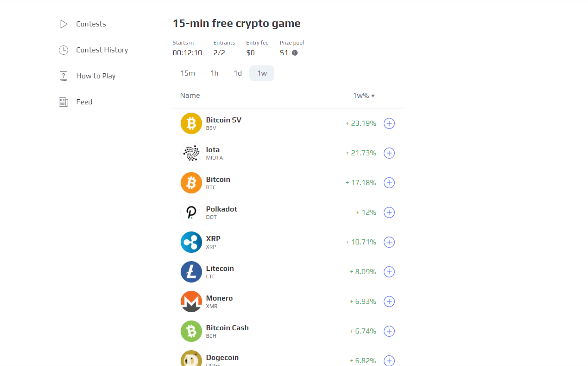The width and height of the screenshot is (588, 366).
Task: Click the Bitcoin SV name text
Action: [x=224, y=120]
